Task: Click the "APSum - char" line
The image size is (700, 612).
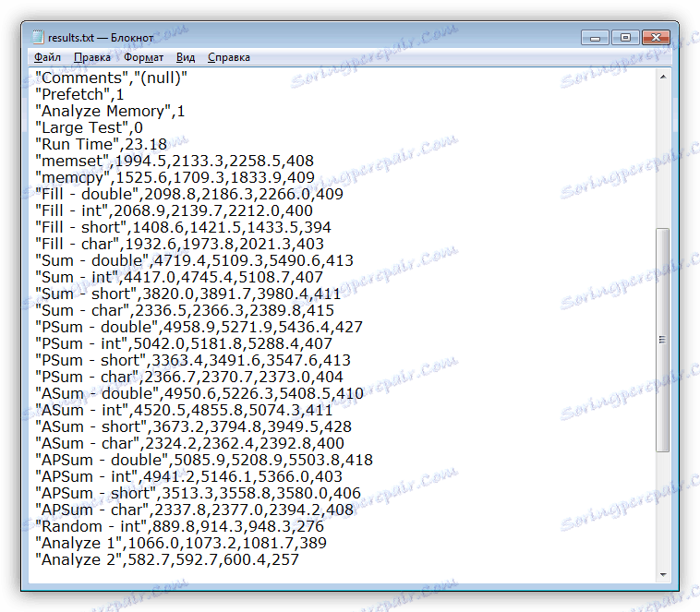Action: click(195, 510)
